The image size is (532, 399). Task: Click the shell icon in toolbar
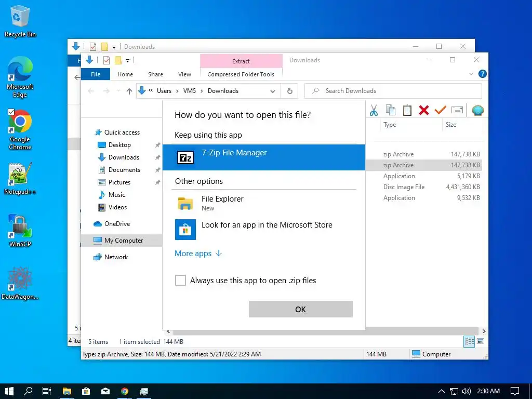(478, 110)
